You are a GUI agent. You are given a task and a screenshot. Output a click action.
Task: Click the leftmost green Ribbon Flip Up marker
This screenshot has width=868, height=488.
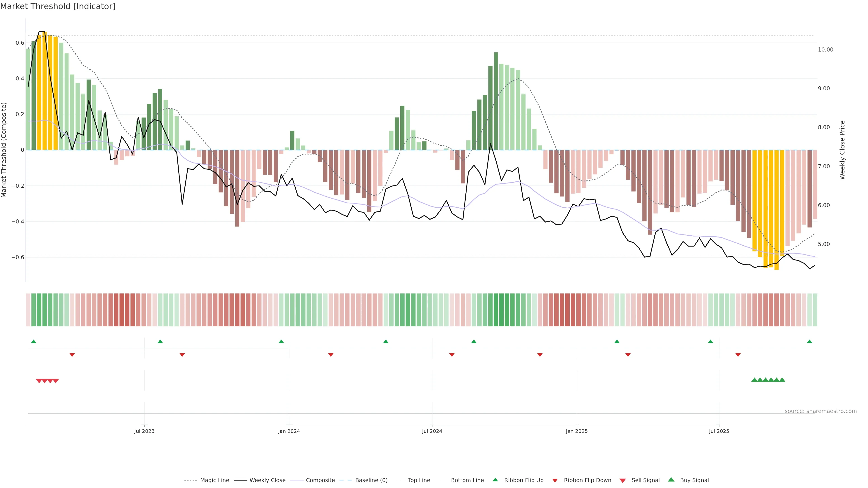tap(33, 342)
